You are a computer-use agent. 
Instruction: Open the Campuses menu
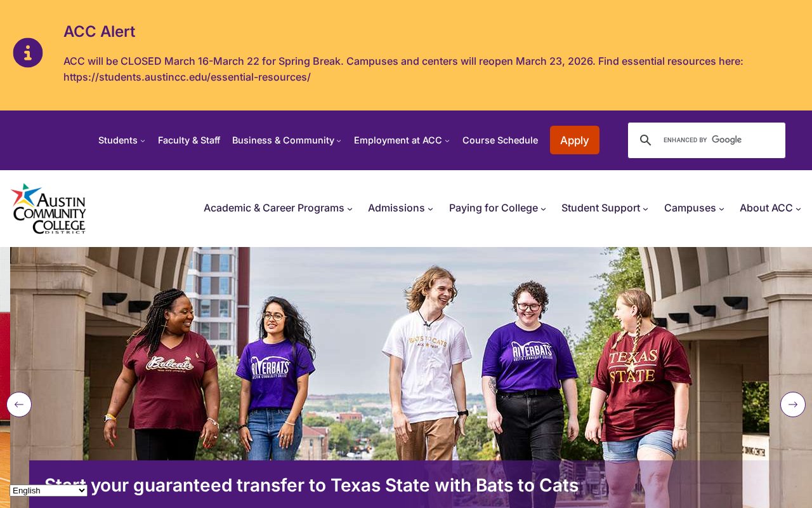tap(694, 208)
